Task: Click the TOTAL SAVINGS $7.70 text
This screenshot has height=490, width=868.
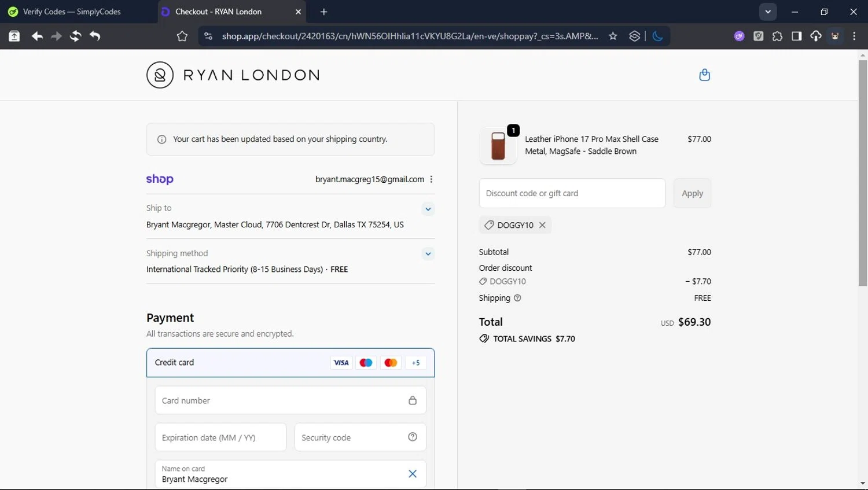Action: click(534, 338)
